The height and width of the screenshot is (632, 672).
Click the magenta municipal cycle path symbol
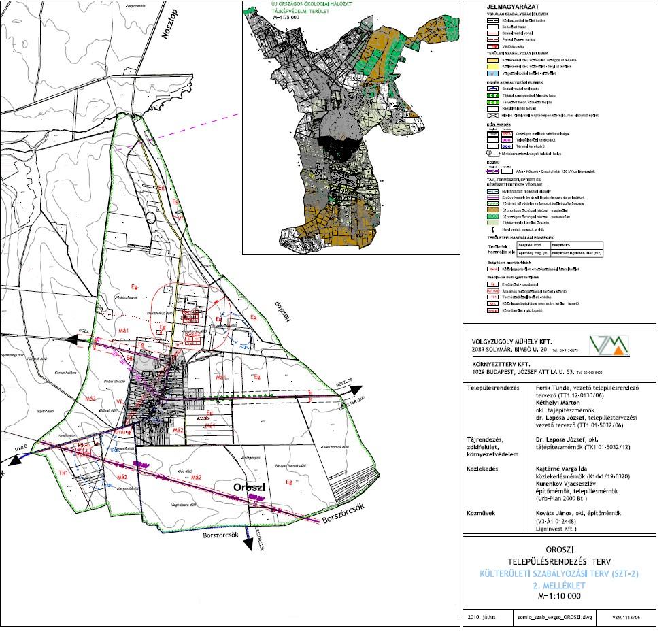tap(507, 139)
